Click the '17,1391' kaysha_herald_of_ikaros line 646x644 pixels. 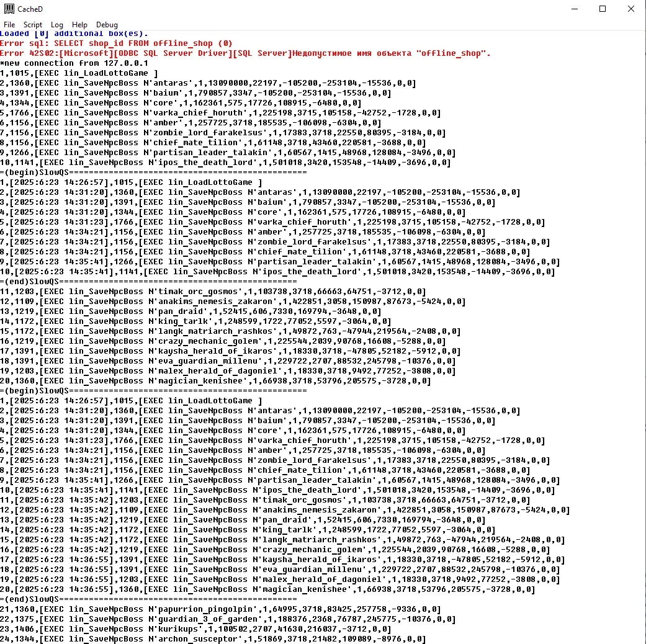[230, 351]
